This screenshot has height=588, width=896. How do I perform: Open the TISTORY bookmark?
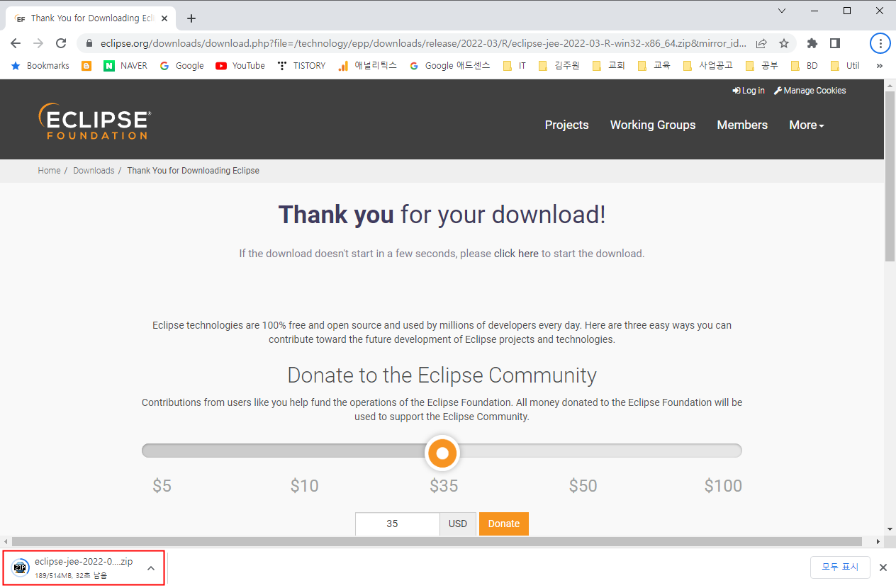coord(301,65)
